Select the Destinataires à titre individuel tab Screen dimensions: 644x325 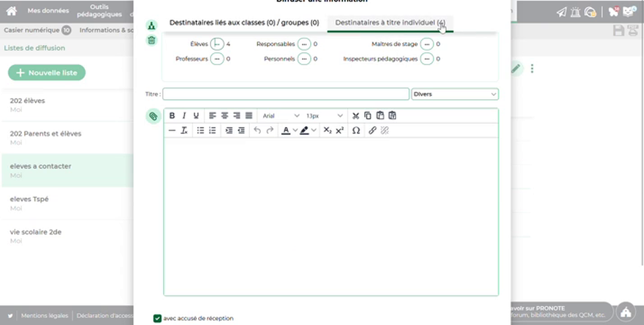point(390,22)
